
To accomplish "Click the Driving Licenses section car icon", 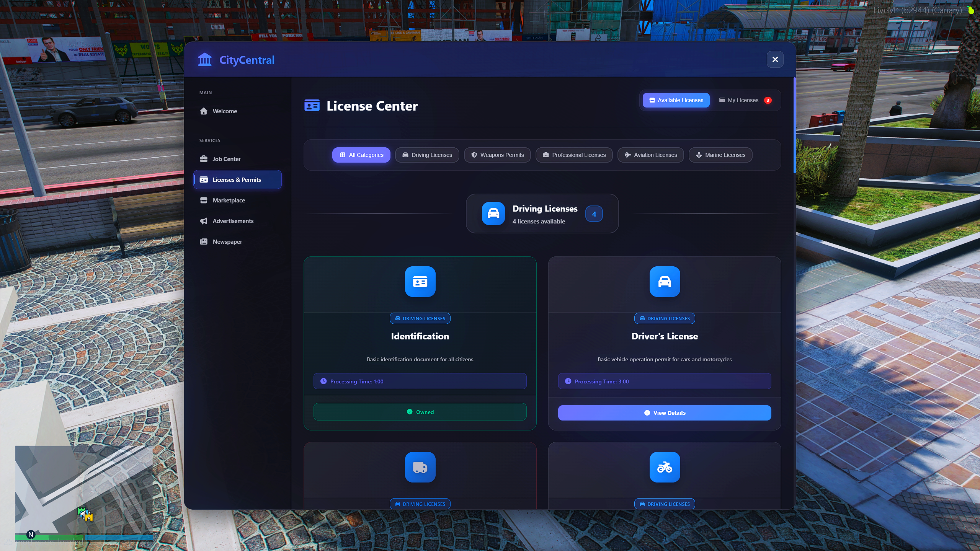I will click(x=493, y=214).
